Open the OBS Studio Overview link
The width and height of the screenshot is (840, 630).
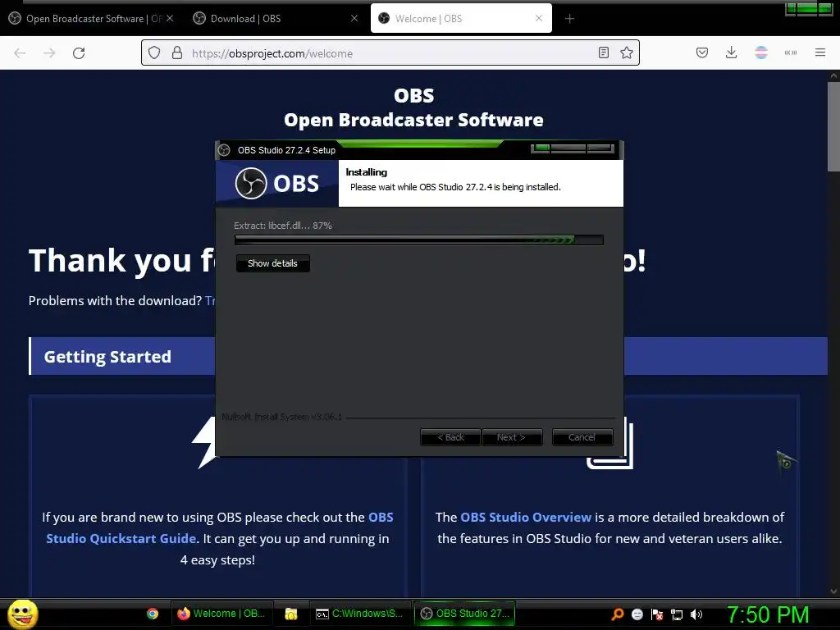(526, 517)
